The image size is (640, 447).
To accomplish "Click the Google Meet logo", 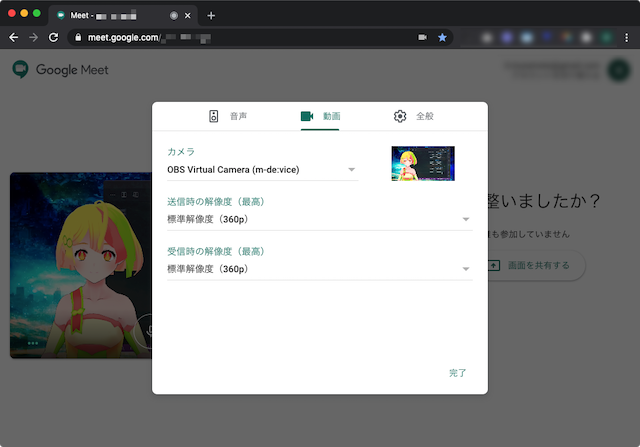I will tap(60, 70).
